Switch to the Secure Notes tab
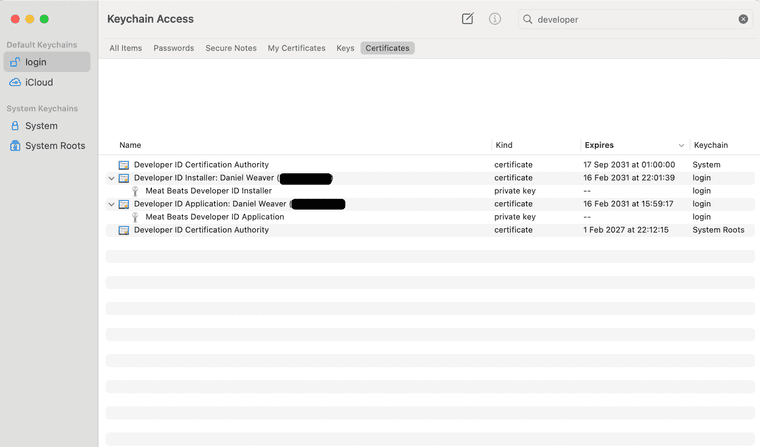760x447 pixels. pyautogui.click(x=231, y=48)
